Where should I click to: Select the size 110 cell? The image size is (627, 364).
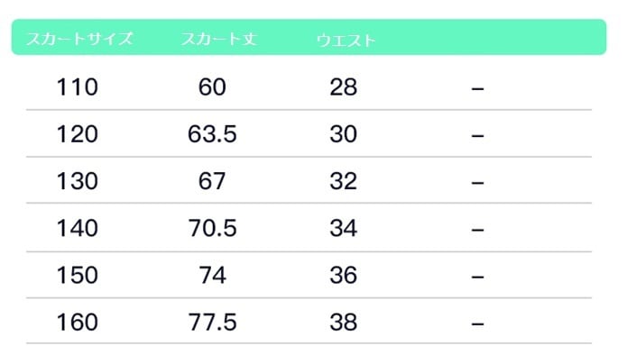77,87
